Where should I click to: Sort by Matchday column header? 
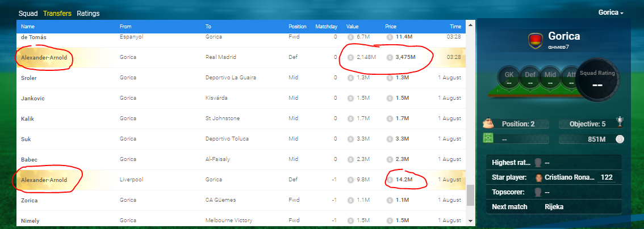(326, 27)
